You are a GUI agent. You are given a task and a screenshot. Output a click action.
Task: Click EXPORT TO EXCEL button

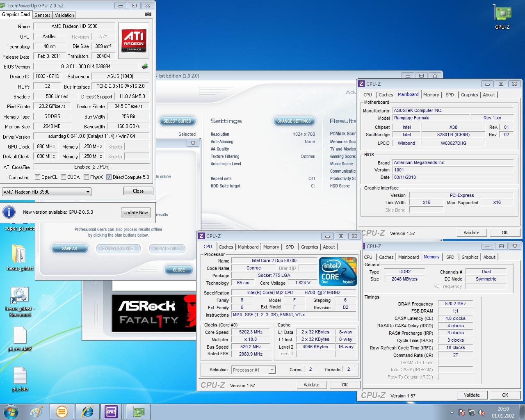(x=118, y=249)
